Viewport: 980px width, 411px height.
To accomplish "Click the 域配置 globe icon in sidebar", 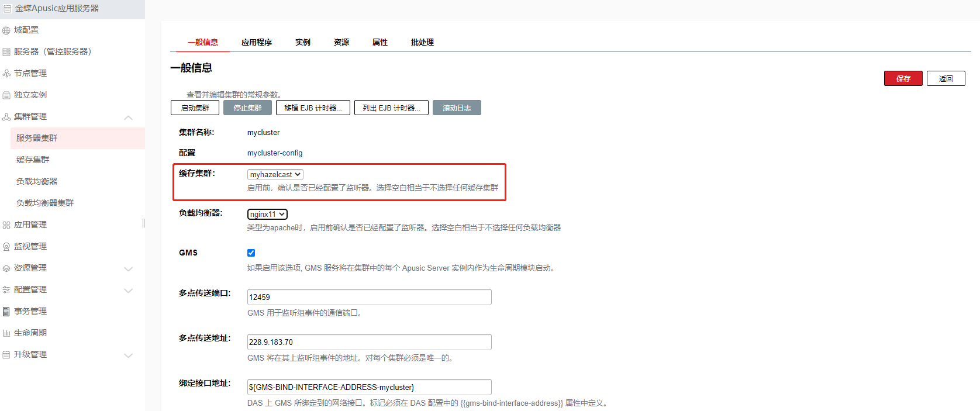I will click(6, 30).
